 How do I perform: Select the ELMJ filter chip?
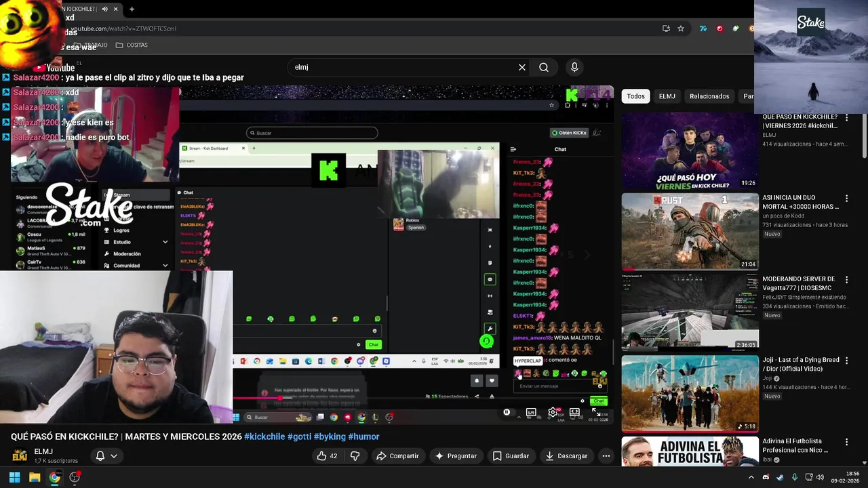pos(667,96)
